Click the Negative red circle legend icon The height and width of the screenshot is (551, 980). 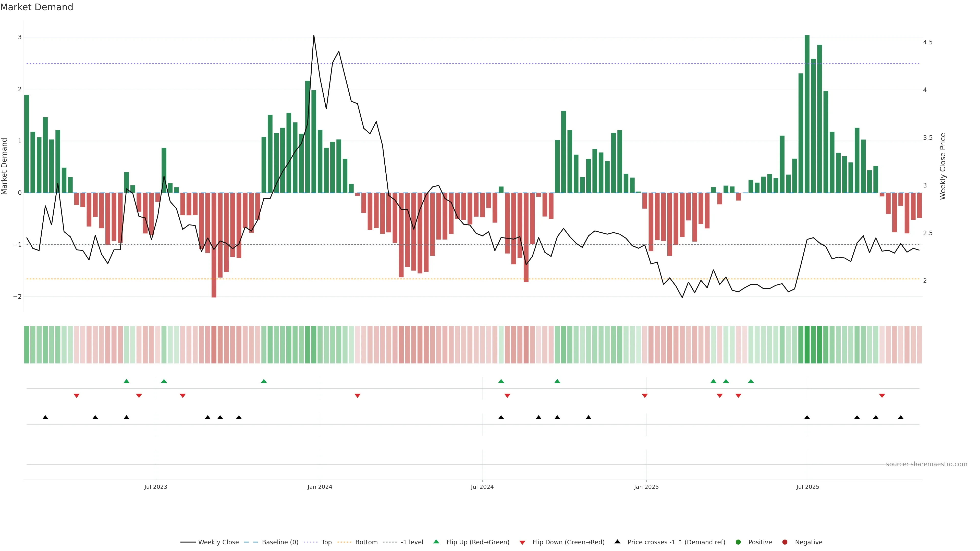pyautogui.click(x=785, y=542)
